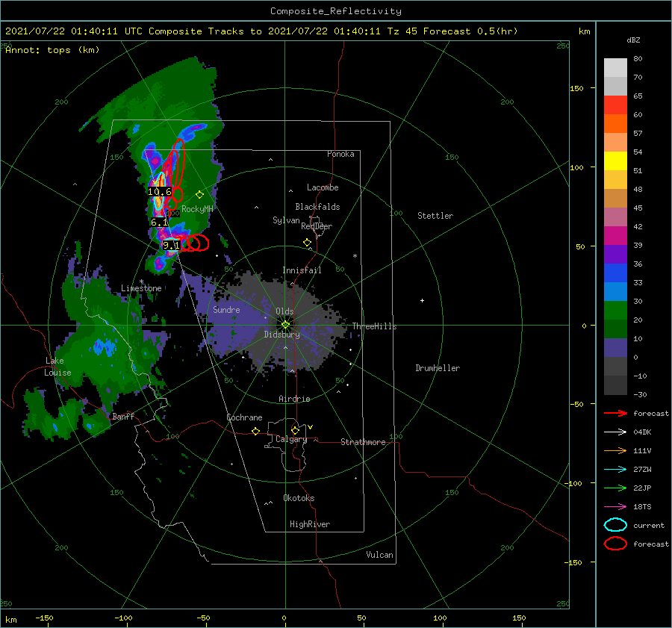
Task: Click the storm top label 10.6
Action: (160, 192)
